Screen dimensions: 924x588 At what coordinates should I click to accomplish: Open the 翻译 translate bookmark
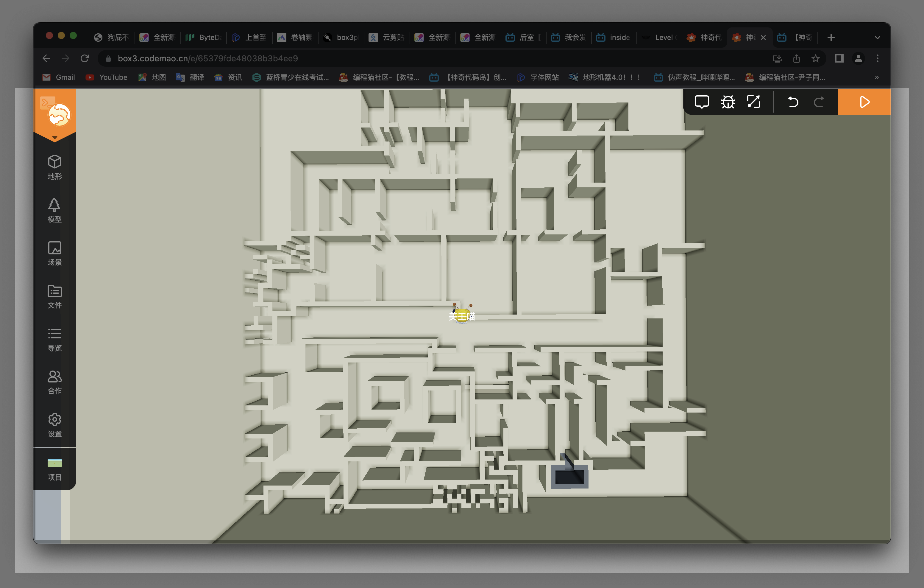point(190,77)
